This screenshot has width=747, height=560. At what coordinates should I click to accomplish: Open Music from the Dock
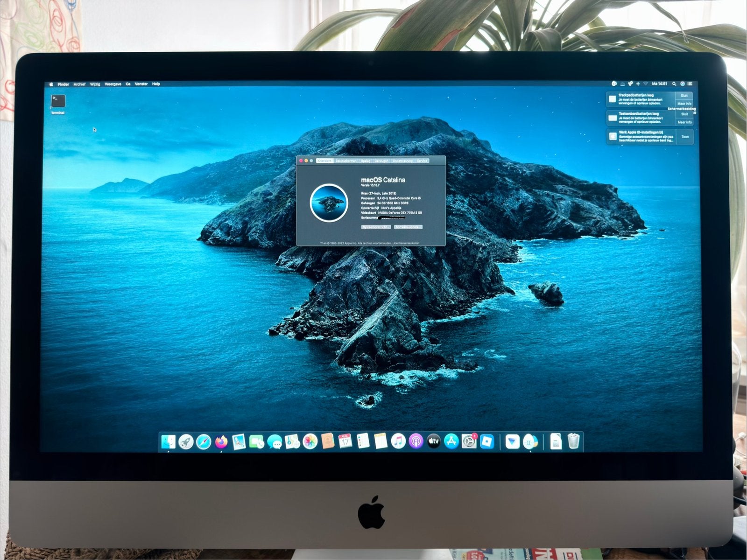tap(398, 441)
